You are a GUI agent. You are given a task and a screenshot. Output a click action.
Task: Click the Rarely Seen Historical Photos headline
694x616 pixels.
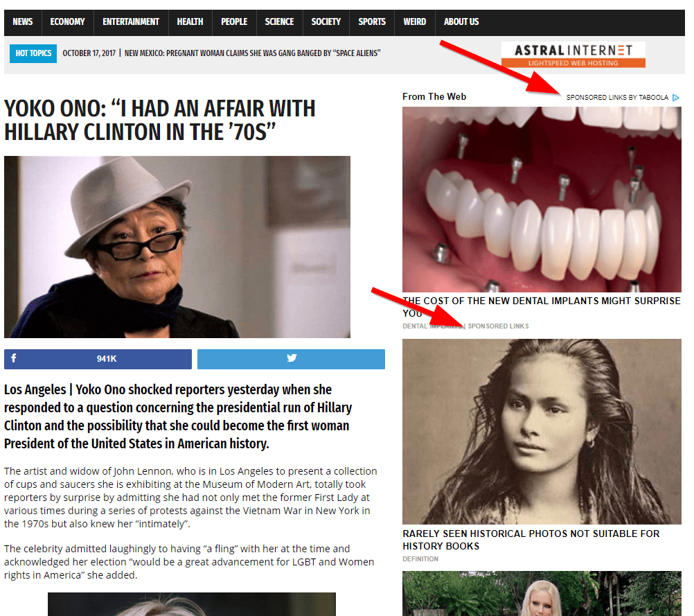point(531,540)
